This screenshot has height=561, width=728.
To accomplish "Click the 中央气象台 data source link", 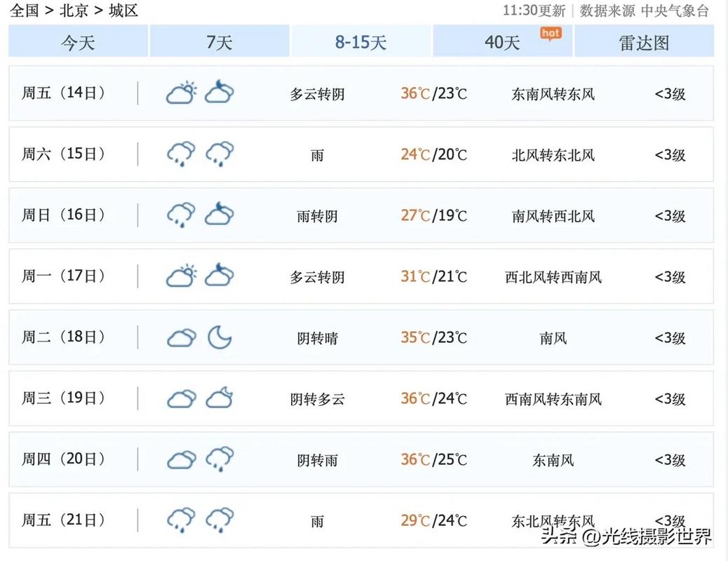I will tap(675, 11).
